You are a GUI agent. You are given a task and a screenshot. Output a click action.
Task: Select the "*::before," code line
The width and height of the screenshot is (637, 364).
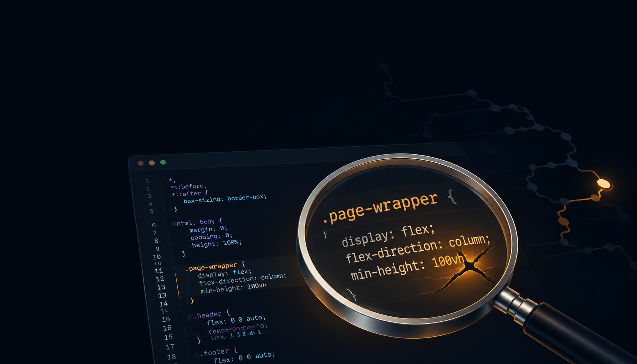pos(189,186)
